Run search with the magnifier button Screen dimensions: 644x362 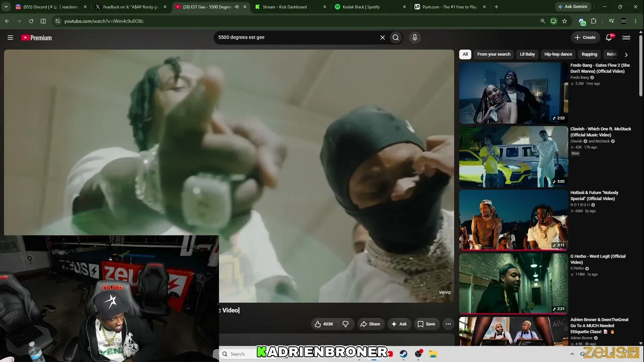396,37
